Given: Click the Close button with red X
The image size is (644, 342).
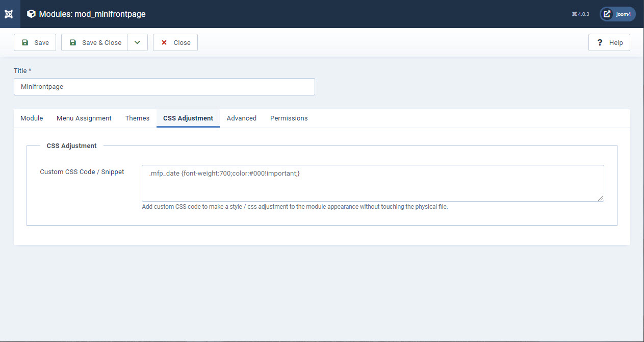Looking at the screenshot, I should pos(175,42).
